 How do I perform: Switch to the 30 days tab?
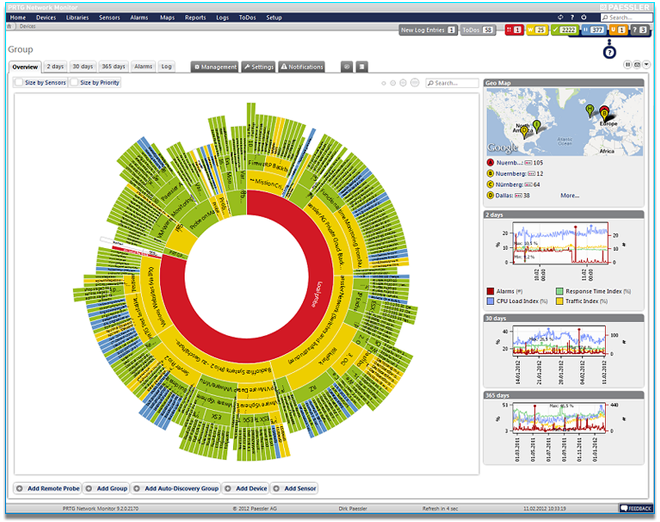click(x=82, y=67)
